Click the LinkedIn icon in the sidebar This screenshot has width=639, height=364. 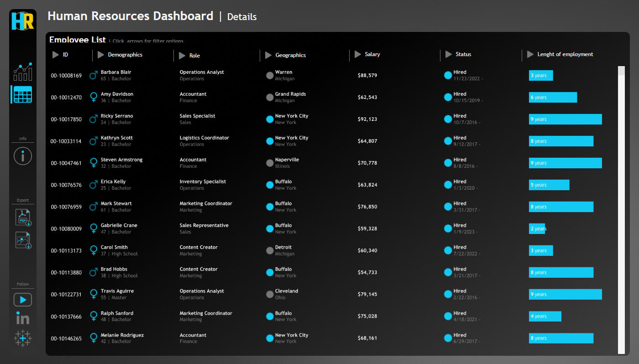(x=22, y=318)
